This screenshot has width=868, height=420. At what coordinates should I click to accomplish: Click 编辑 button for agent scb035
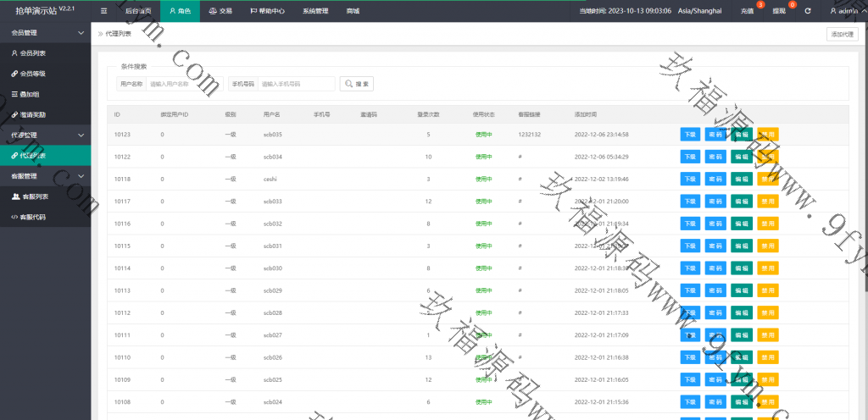[741, 135]
